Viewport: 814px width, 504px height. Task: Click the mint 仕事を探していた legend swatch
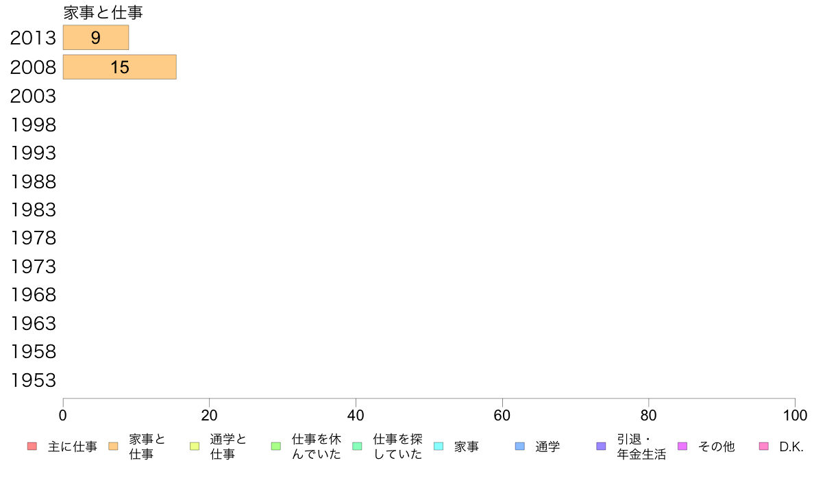357,446
